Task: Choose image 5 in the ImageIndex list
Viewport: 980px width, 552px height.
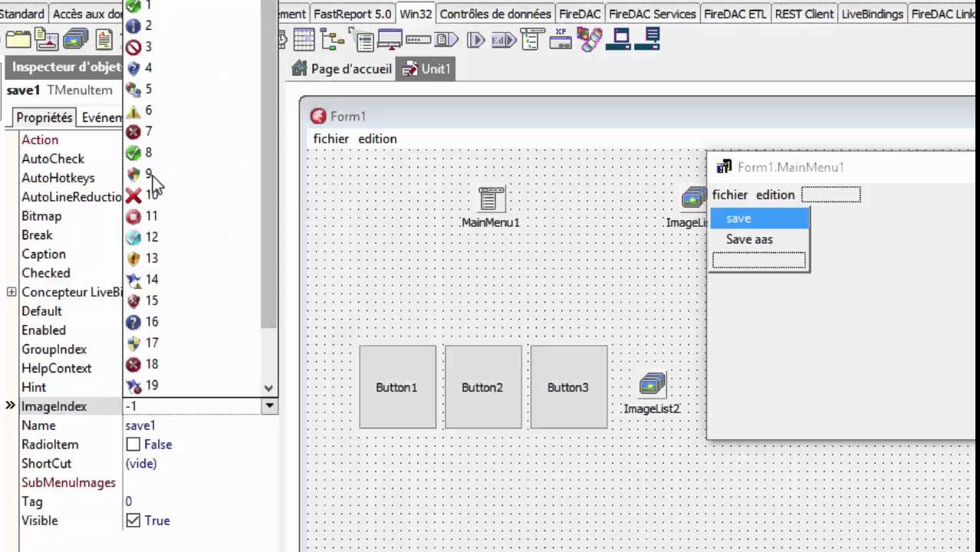Action: pyautogui.click(x=192, y=89)
